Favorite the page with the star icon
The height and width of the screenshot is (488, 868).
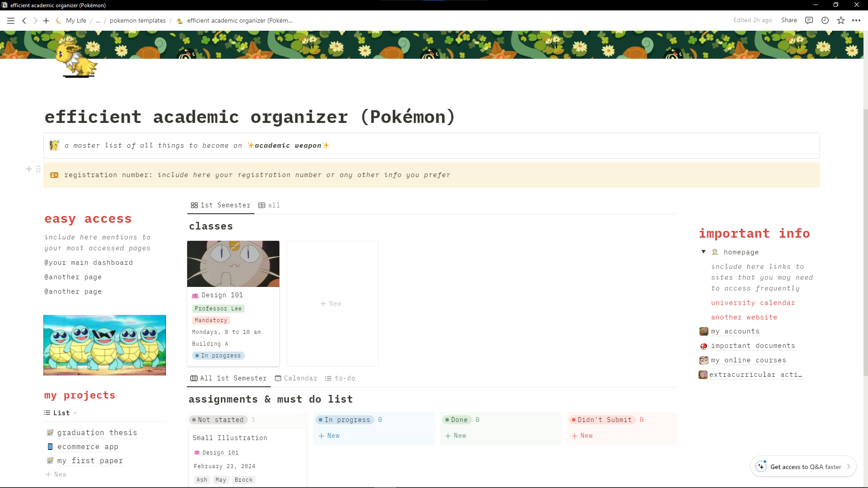pyautogui.click(x=841, y=20)
